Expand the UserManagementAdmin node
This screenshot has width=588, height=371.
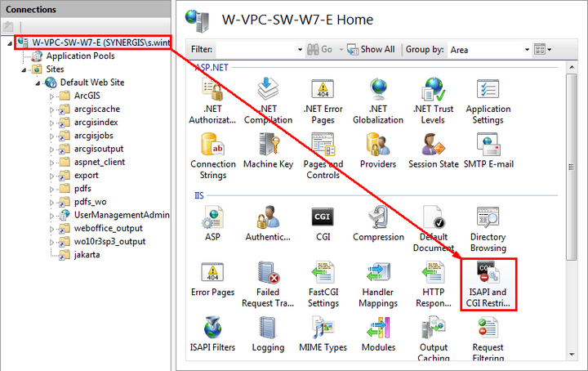(x=51, y=216)
